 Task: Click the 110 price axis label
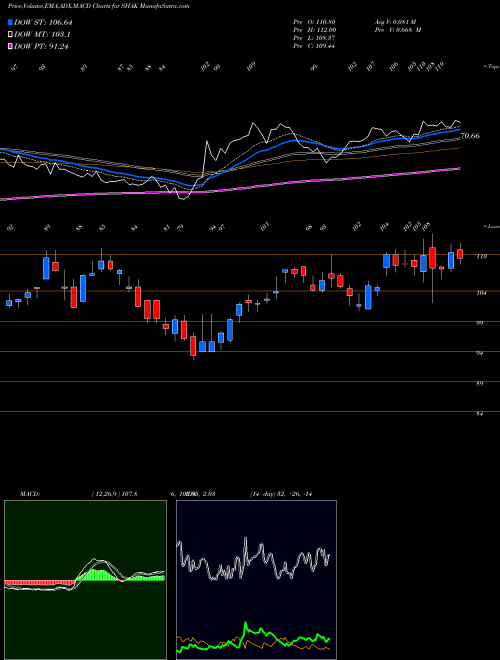[x=481, y=256]
